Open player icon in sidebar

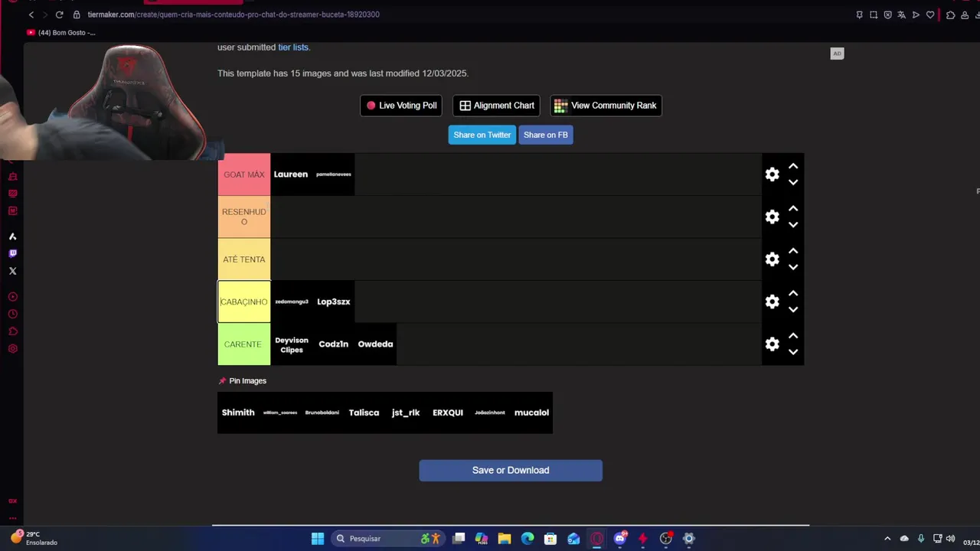coord(12,296)
